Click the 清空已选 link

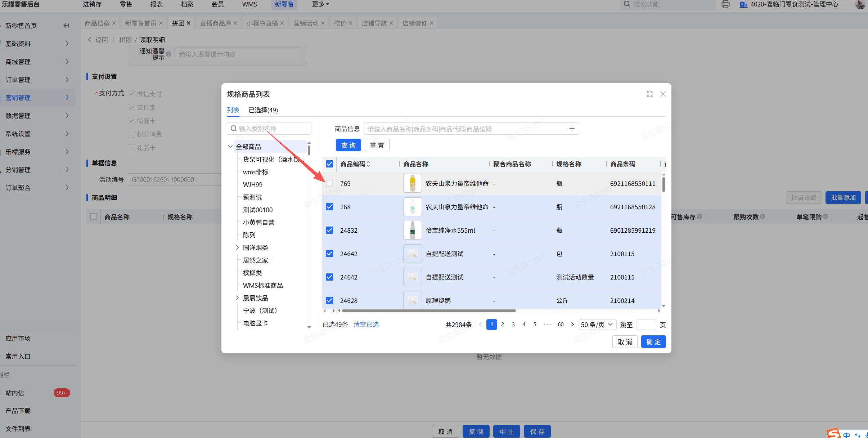366,325
